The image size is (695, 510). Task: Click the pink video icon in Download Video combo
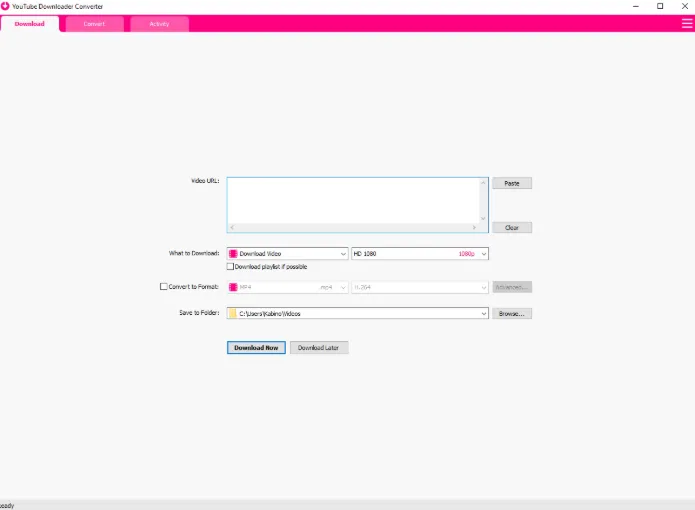(233, 253)
